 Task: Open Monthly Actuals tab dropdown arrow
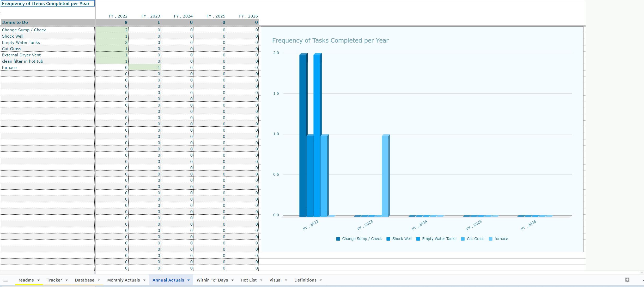[144, 280]
